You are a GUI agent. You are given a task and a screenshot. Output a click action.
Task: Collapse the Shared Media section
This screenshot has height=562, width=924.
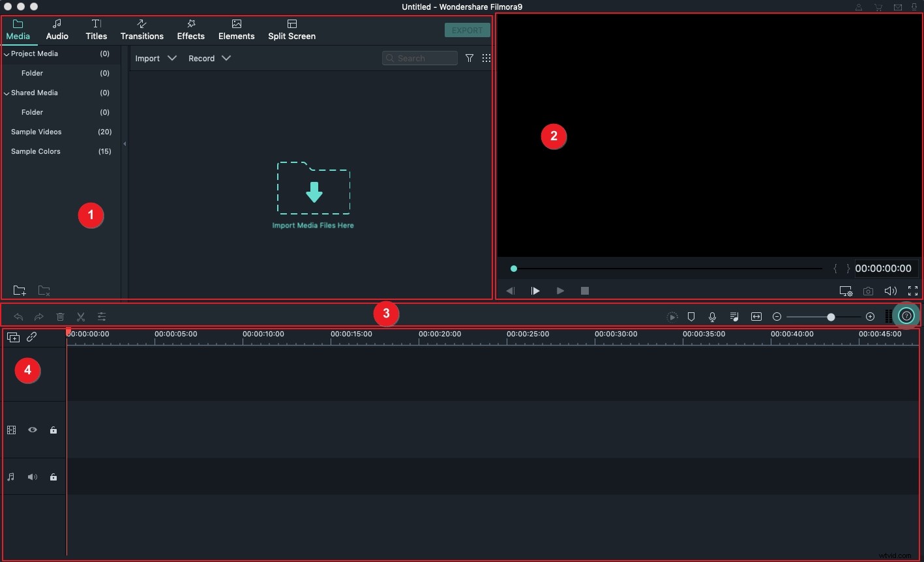pyautogui.click(x=7, y=93)
